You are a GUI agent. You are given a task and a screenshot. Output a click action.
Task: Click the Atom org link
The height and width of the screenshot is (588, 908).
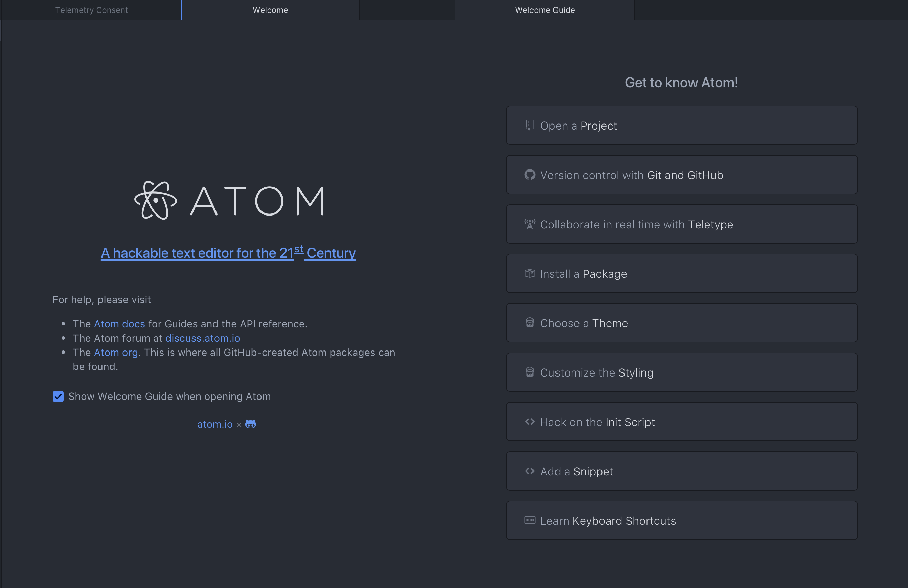click(x=116, y=353)
